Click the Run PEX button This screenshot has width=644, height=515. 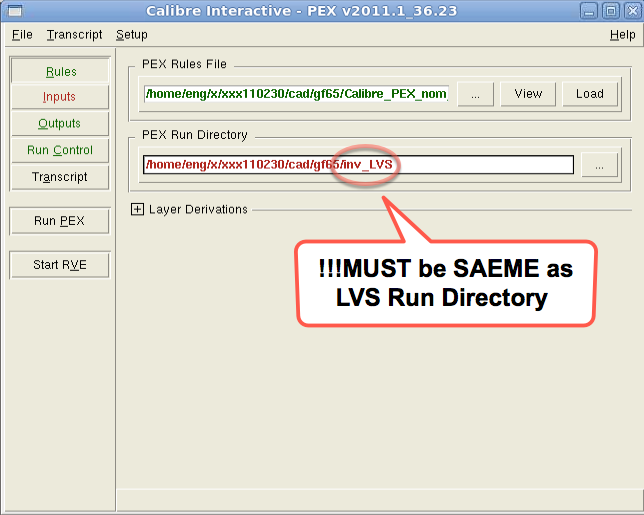pos(60,221)
